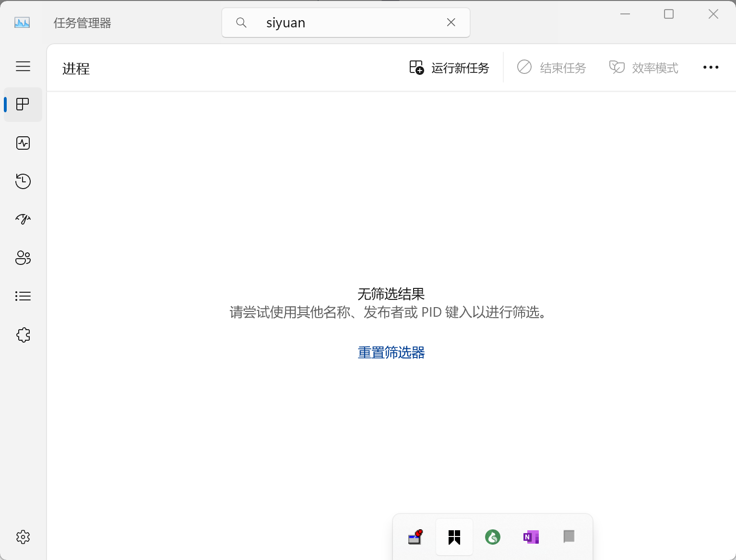Viewport: 736px width, 560px height.
Task: Switch to the Processes (进程) page
Action: coord(23,104)
